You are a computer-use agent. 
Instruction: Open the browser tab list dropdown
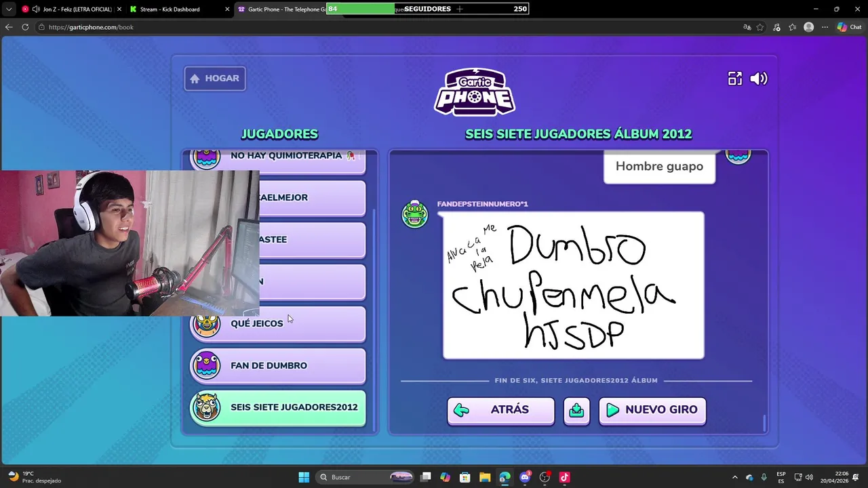pyautogui.click(x=8, y=9)
